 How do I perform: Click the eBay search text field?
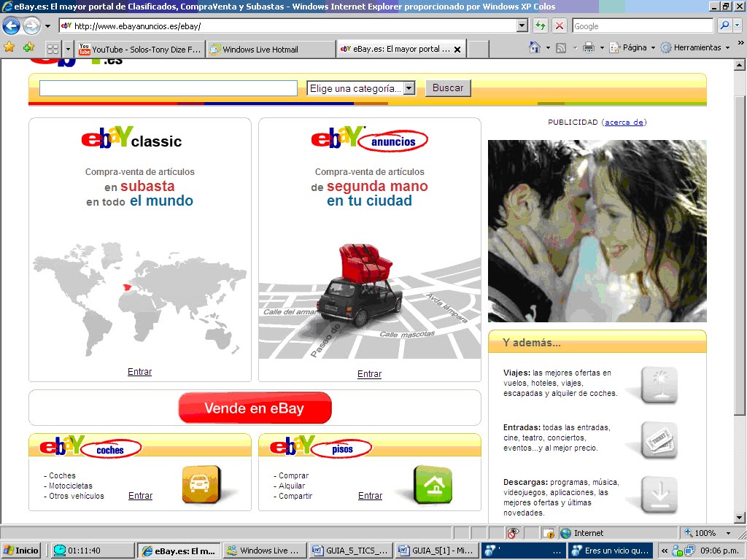[x=169, y=88]
